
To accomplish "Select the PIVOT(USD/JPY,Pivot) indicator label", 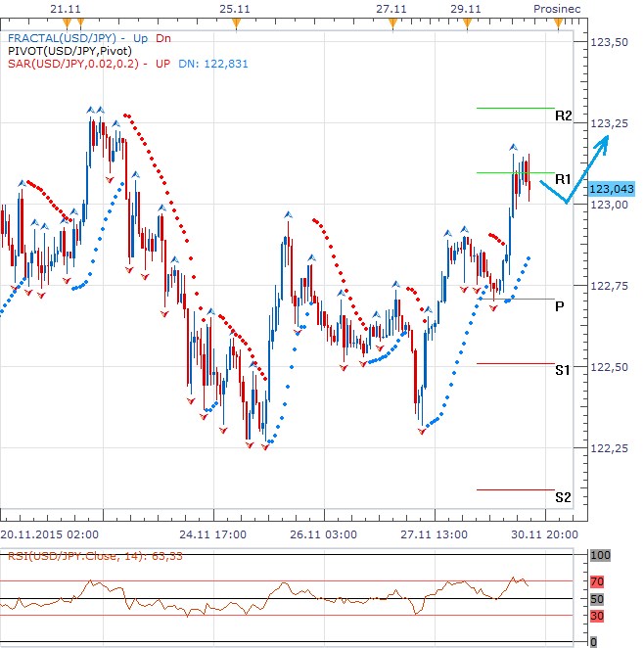I will pyautogui.click(x=67, y=51).
